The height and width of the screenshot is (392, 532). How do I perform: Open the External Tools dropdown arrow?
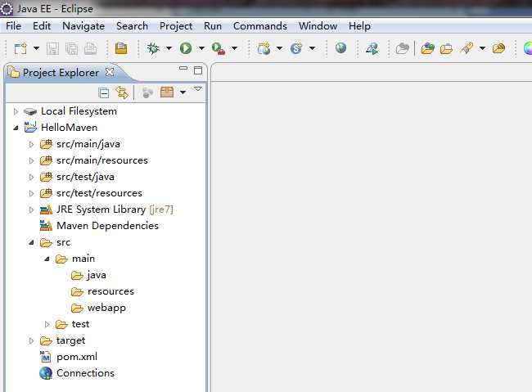coord(234,48)
